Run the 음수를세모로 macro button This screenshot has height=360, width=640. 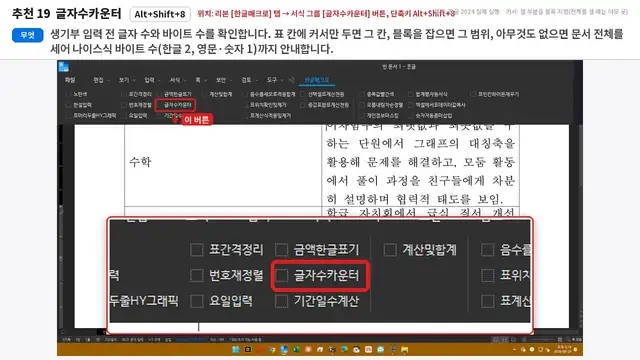click(269, 94)
